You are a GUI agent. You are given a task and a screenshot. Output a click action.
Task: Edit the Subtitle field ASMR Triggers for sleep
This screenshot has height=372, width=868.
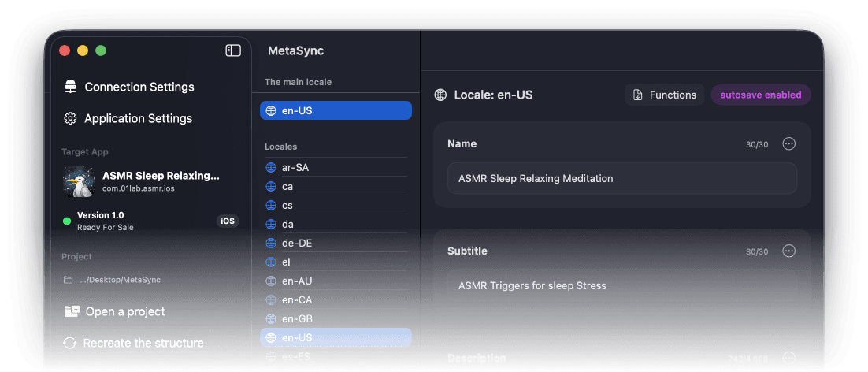pyautogui.click(x=622, y=285)
